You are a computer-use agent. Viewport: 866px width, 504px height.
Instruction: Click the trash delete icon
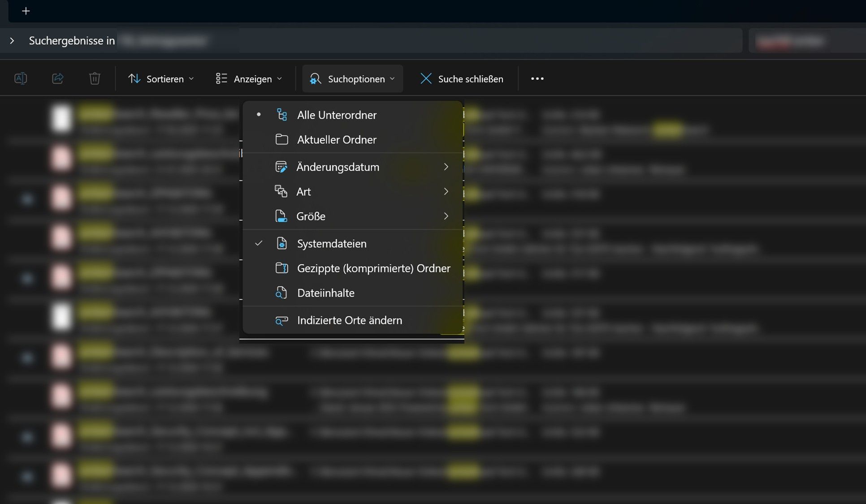95,78
